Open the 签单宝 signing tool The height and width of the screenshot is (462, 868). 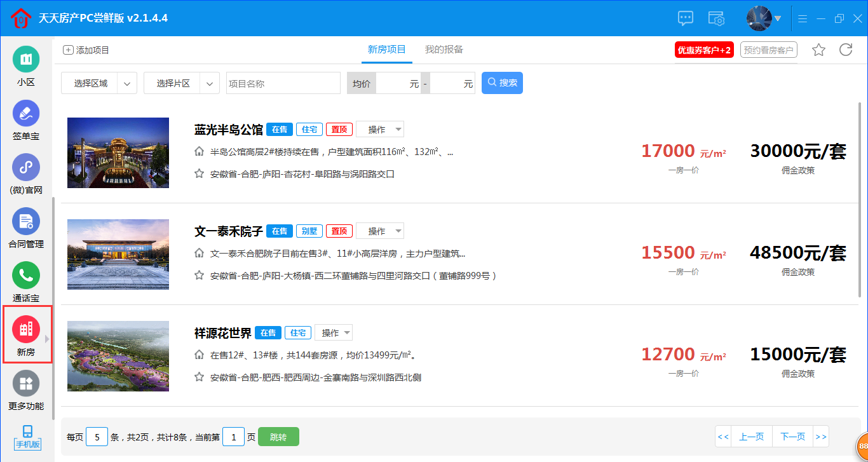[x=26, y=114]
